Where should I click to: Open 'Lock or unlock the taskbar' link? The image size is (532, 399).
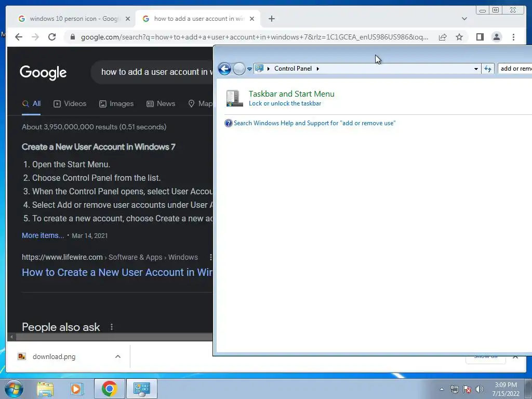click(x=285, y=103)
